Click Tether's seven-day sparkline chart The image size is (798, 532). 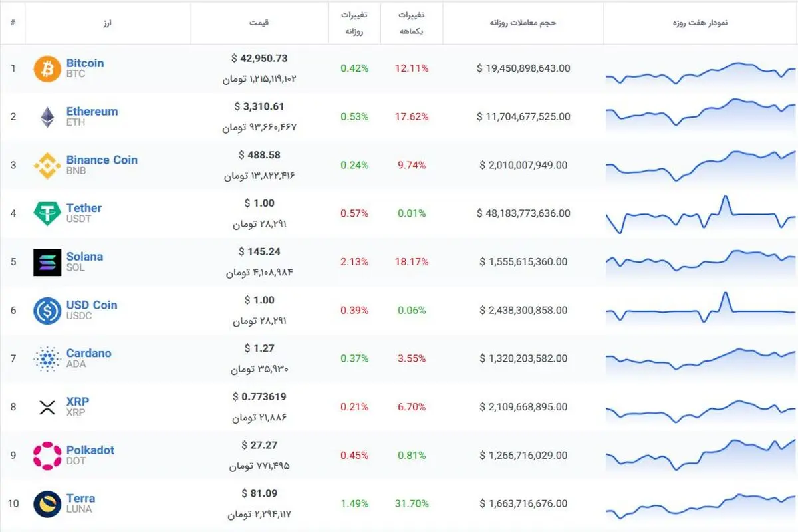[x=700, y=214]
